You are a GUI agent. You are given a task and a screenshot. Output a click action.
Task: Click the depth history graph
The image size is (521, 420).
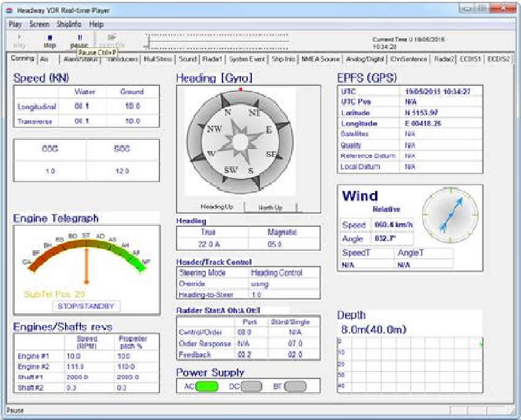click(x=409, y=365)
